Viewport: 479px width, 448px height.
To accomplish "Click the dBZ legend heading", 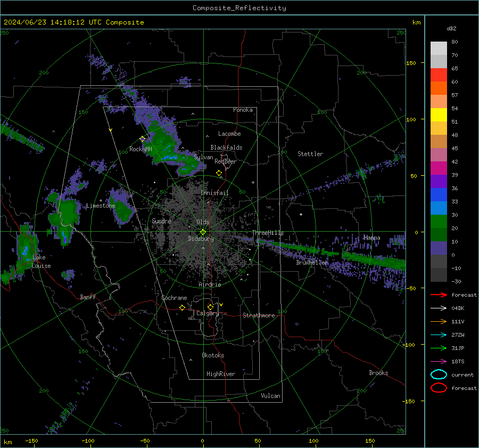I will [451, 28].
